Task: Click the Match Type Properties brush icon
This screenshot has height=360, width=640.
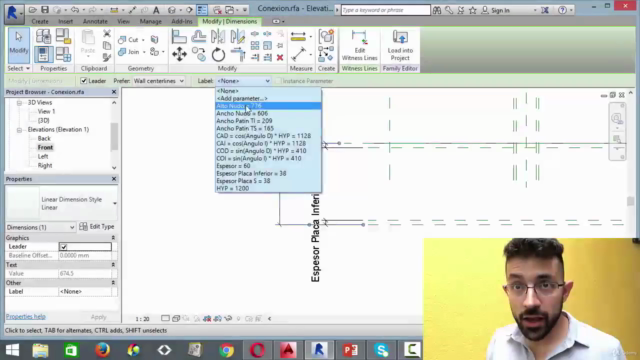Action: point(107,57)
